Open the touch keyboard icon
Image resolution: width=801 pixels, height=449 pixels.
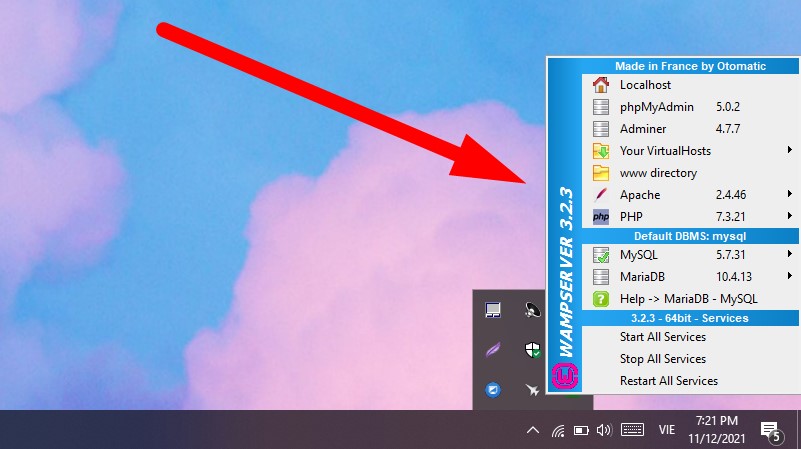(x=632, y=430)
